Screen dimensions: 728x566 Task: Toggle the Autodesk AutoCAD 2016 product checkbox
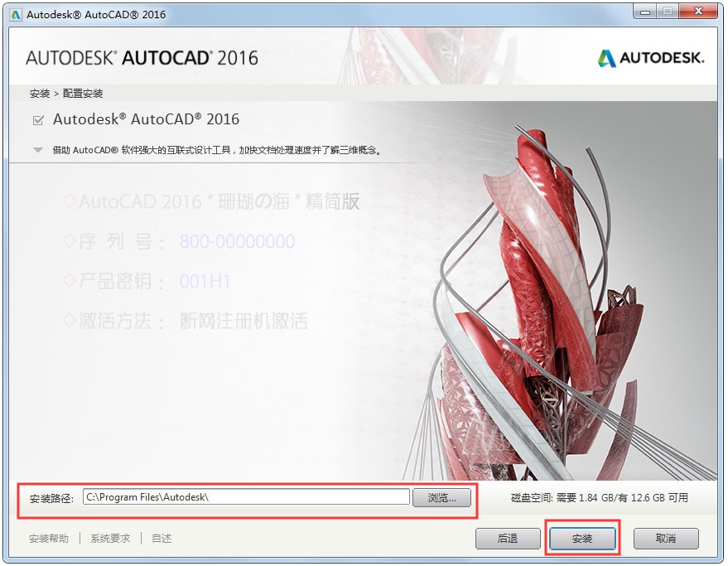click(x=38, y=119)
